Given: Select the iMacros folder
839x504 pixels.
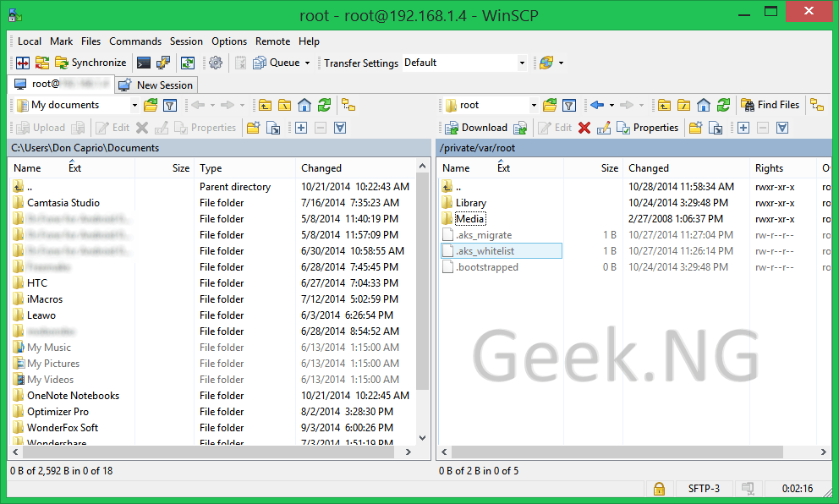Looking at the screenshot, I should [x=45, y=299].
